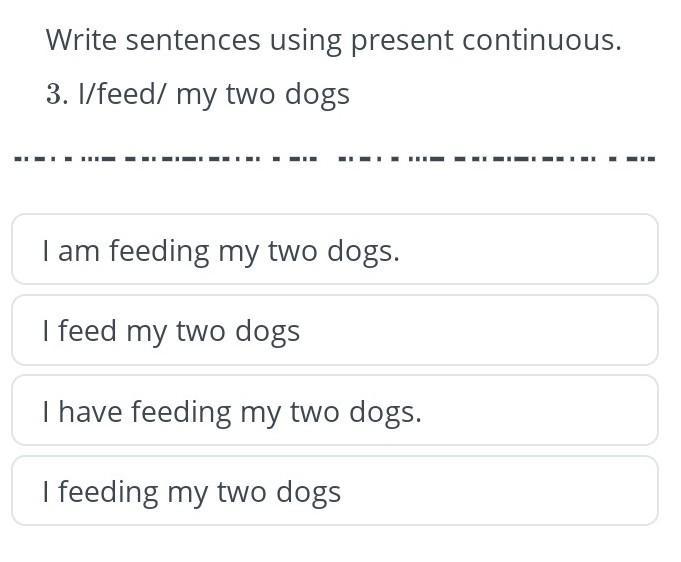Viewport: 681px width, 562px height.
Task: Click the question number "3."
Action: point(55,94)
